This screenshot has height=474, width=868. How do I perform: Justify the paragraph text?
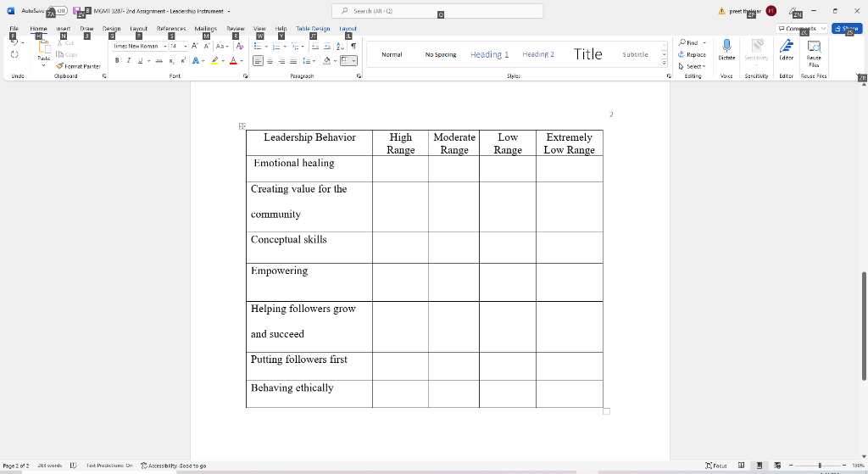293,61
